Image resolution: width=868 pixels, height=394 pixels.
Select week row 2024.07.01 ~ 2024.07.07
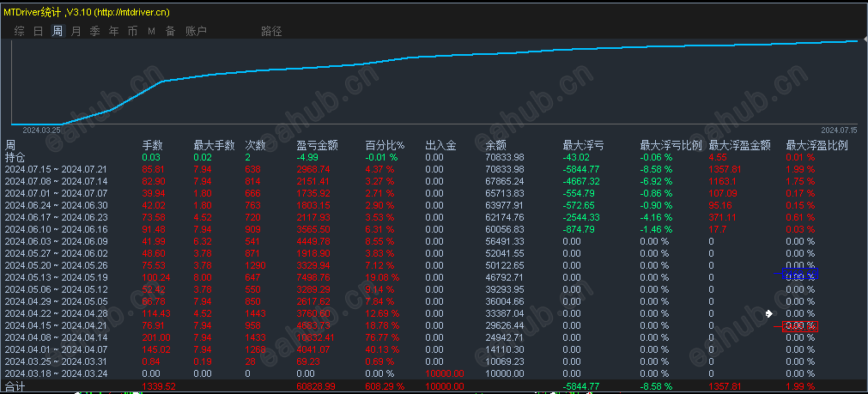pyautogui.click(x=55, y=193)
